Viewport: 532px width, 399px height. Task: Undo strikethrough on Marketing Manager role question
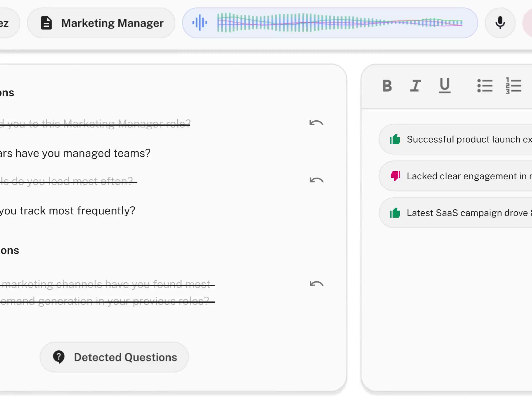coord(316,123)
